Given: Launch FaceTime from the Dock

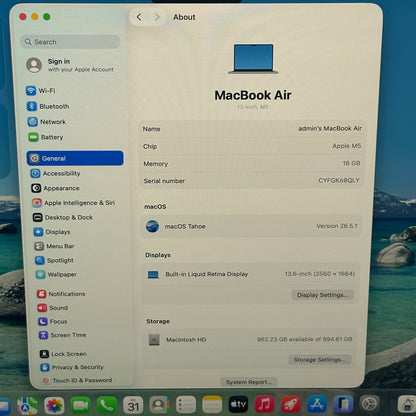Looking at the screenshot, I should click(80, 405).
